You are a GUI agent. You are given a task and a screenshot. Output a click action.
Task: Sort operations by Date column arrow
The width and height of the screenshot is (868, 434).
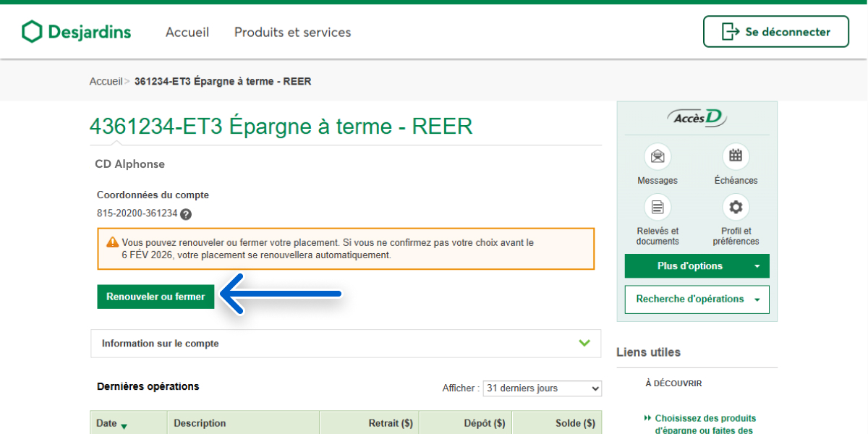[124, 425]
